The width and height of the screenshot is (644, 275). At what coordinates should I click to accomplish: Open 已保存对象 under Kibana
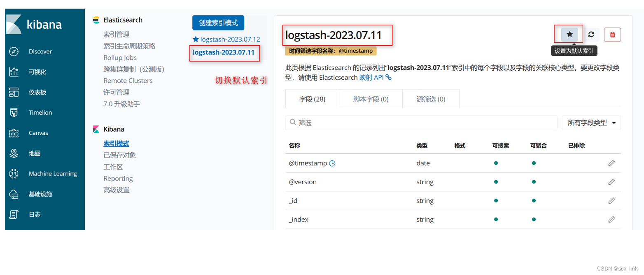[120, 155]
